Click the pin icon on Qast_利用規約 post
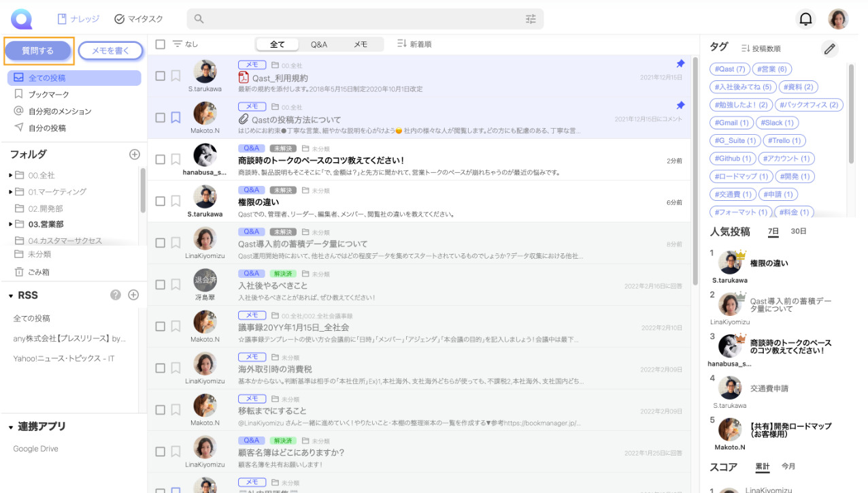The width and height of the screenshot is (868, 493). (680, 63)
